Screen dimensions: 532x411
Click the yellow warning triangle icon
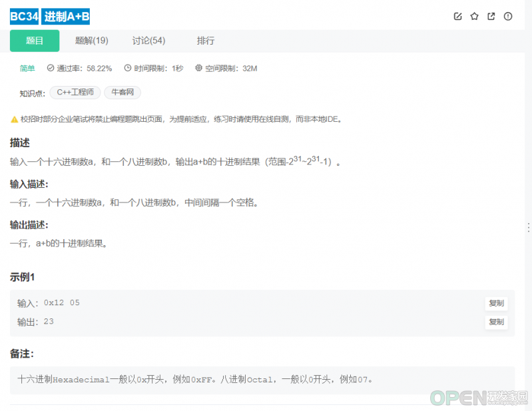(14, 119)
